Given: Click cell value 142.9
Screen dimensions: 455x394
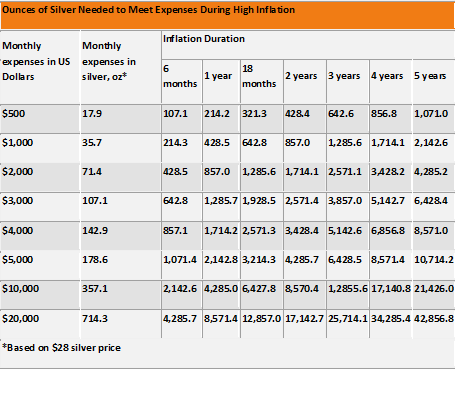Looking at the screenshot, I should 95,231.
